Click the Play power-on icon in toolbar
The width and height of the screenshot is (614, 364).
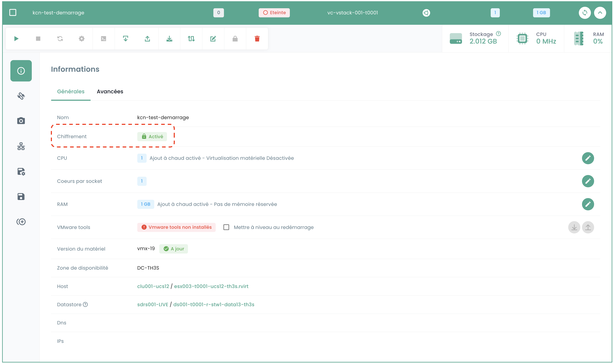click(16, 39)
